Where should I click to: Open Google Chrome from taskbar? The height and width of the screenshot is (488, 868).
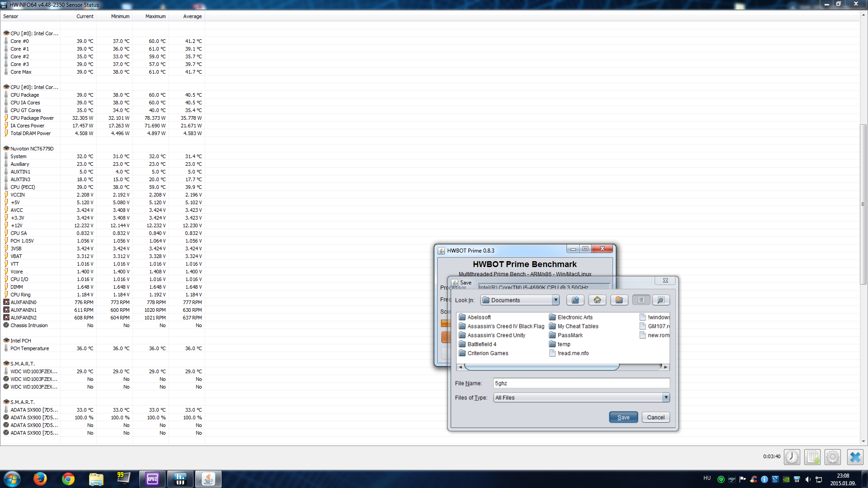tap(68, 479)
